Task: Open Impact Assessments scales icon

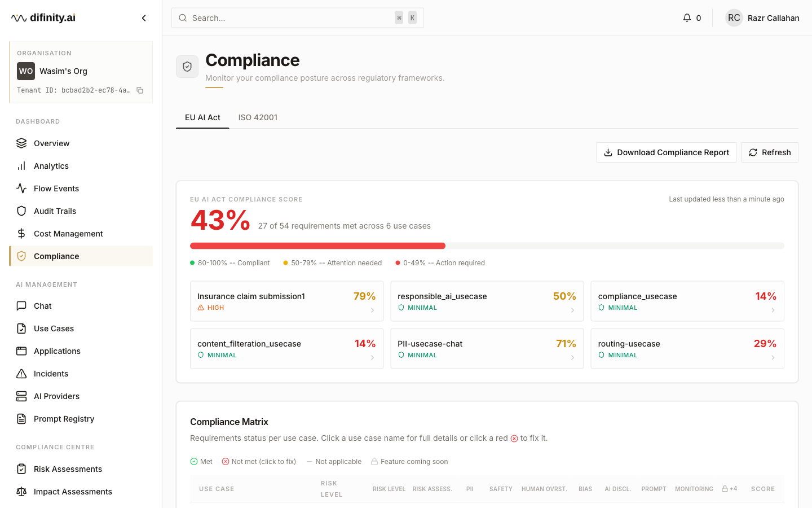Action: [21, 492]
